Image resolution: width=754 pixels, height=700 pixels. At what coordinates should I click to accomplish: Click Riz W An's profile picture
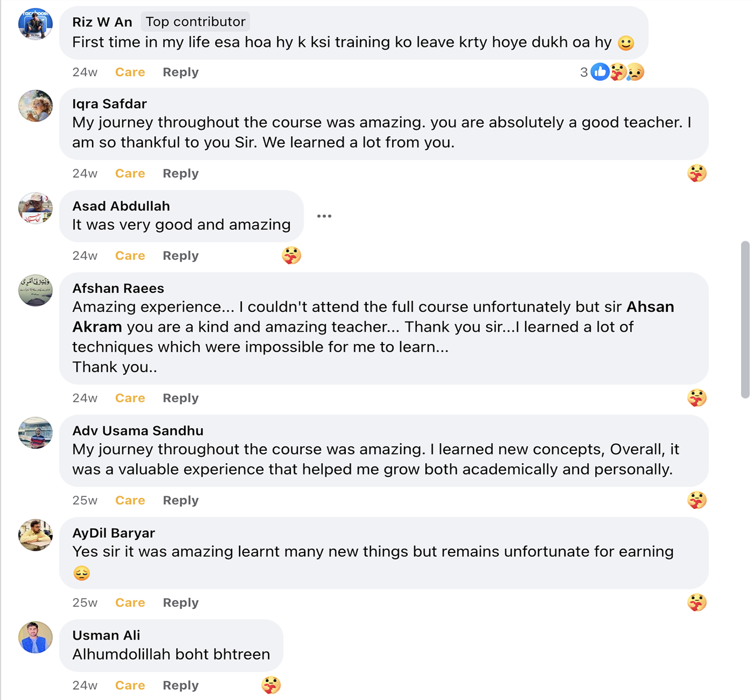[x=36, y=24]
